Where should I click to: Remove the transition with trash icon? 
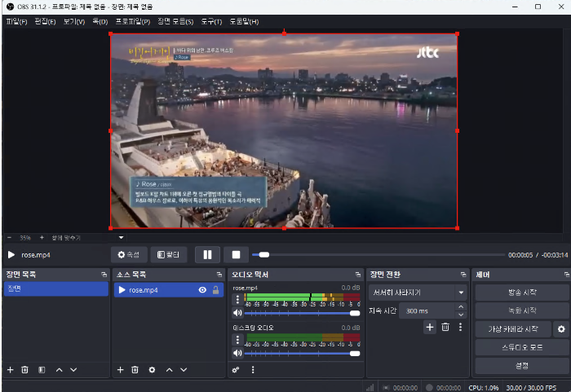coord(445,328)
